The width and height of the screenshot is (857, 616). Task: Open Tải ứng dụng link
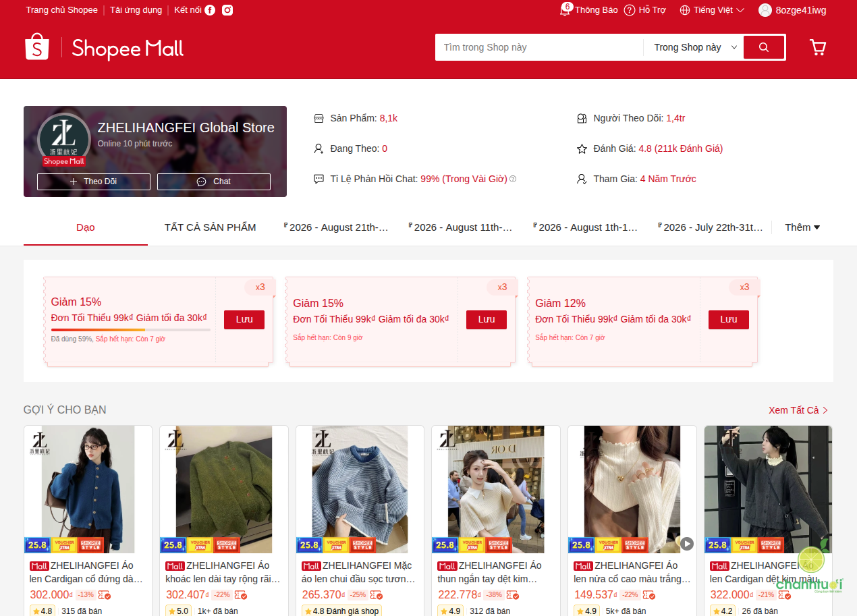pos(136,10)
